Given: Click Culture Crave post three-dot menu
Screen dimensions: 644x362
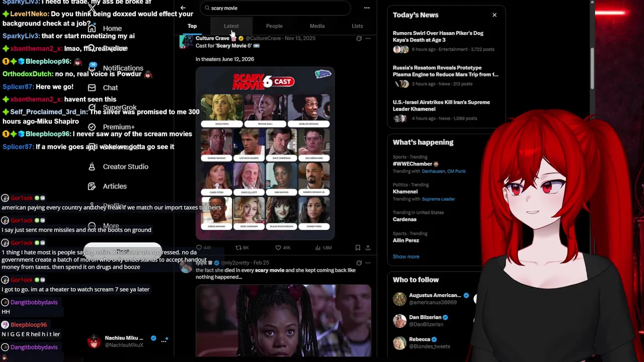Looking at the screenshot, I should pos(368,38).
